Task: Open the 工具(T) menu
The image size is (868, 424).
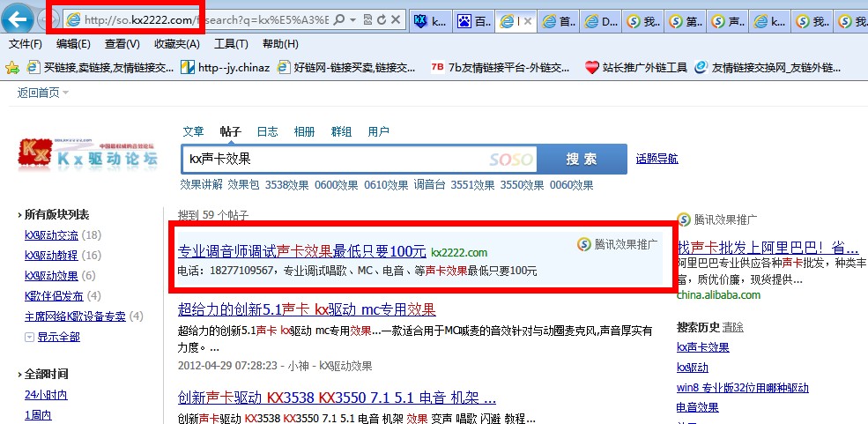Action: (x=231, y=44)
